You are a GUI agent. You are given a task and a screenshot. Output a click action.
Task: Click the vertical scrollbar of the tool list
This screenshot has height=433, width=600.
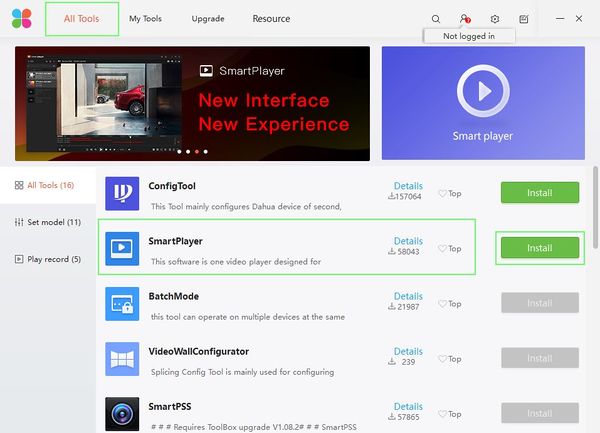click(x=595, y=207)
